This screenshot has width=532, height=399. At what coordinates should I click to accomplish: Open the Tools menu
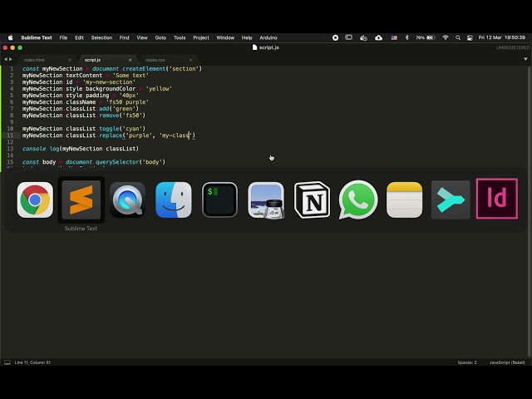point(180,37)
